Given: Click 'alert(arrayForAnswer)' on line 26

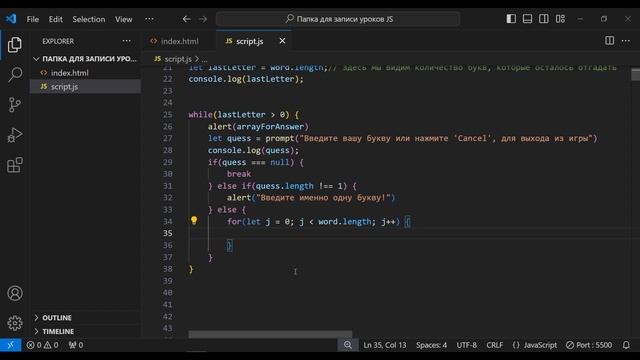Looking at the screenshot, I should [x=258, y=127].
